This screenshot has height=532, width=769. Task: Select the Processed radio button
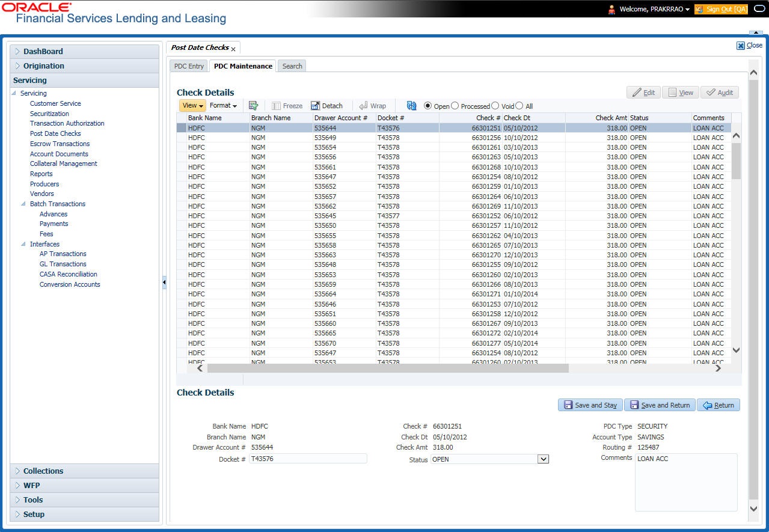pos(455,106)
